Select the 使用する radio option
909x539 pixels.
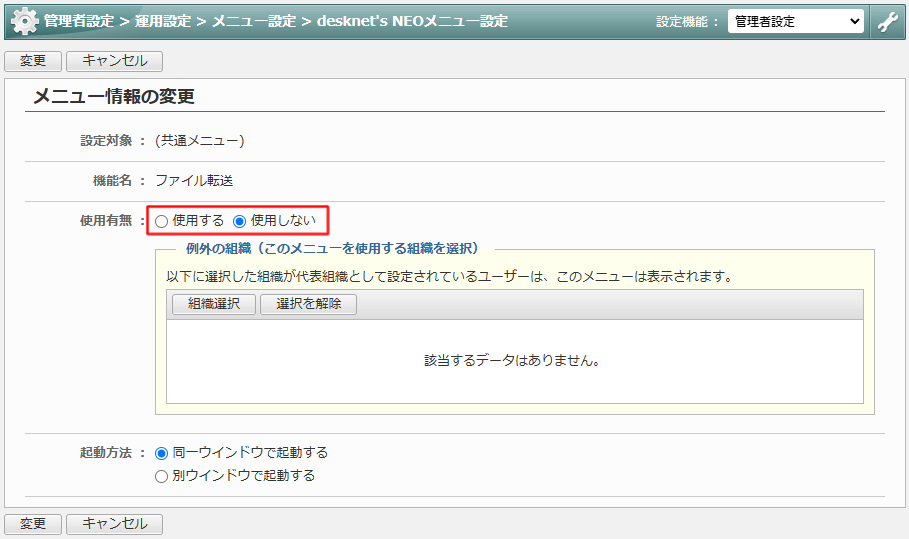[162, 221]
